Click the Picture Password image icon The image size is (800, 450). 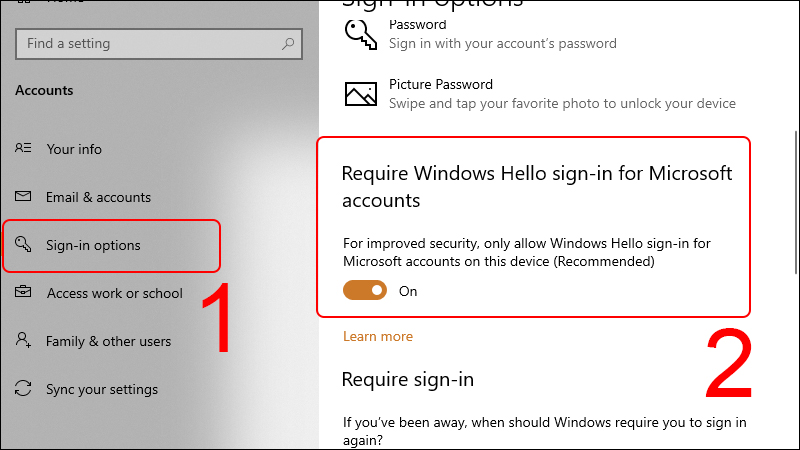pos(360,94)
